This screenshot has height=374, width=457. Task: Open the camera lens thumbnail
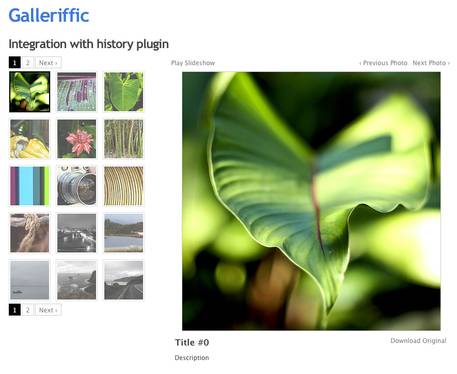tap(77, 186)
